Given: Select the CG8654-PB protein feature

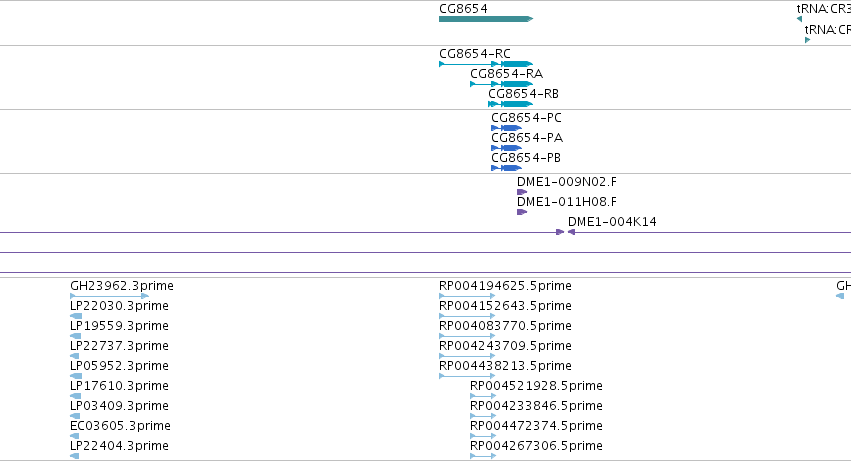Looking at the screenshot, I should point(506,168).
